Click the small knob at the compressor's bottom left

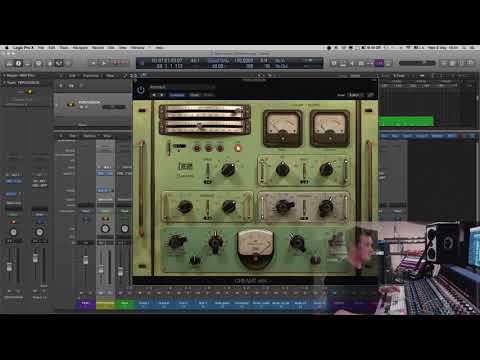tap(195, 260)
